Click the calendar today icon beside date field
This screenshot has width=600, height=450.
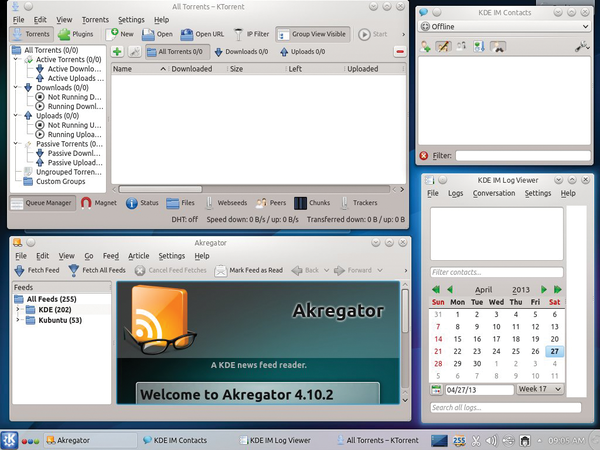point(436,390)
